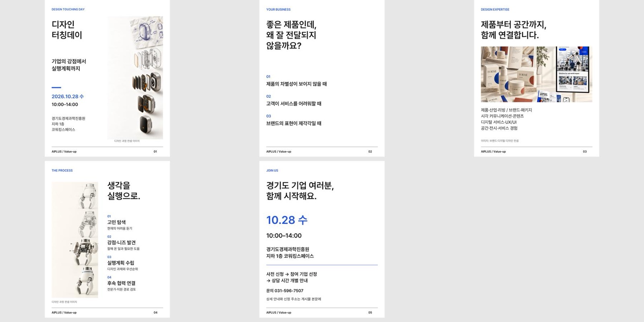This screenshot has width=644, height=322.
Task: Click 고객이 서비스를 어려워할 때 line
Action: 294,104
